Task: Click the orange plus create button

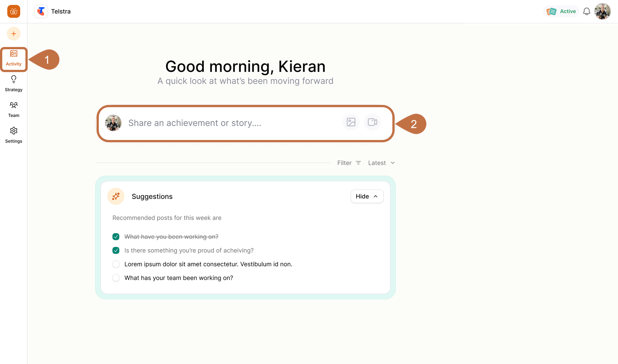Action: click(14, 34)
